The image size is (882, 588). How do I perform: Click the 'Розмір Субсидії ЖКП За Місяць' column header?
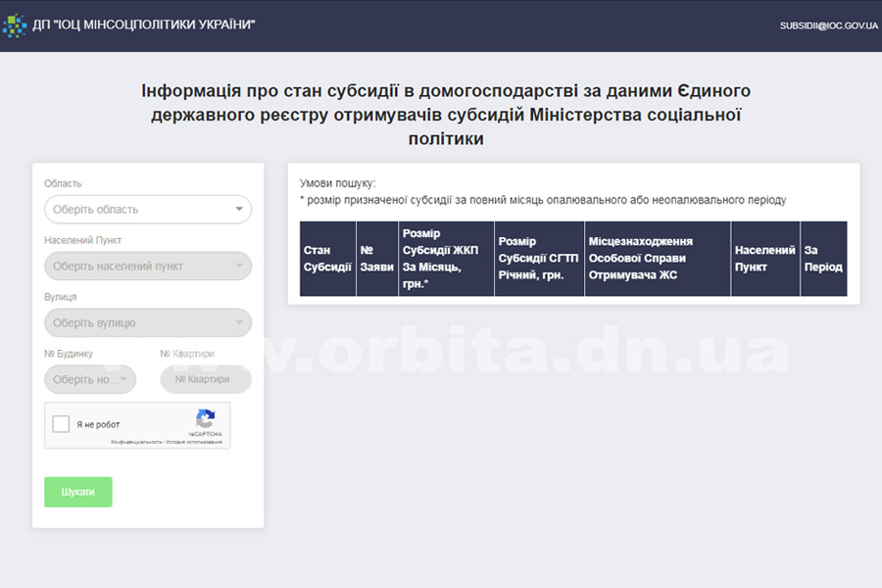point(446,259)
